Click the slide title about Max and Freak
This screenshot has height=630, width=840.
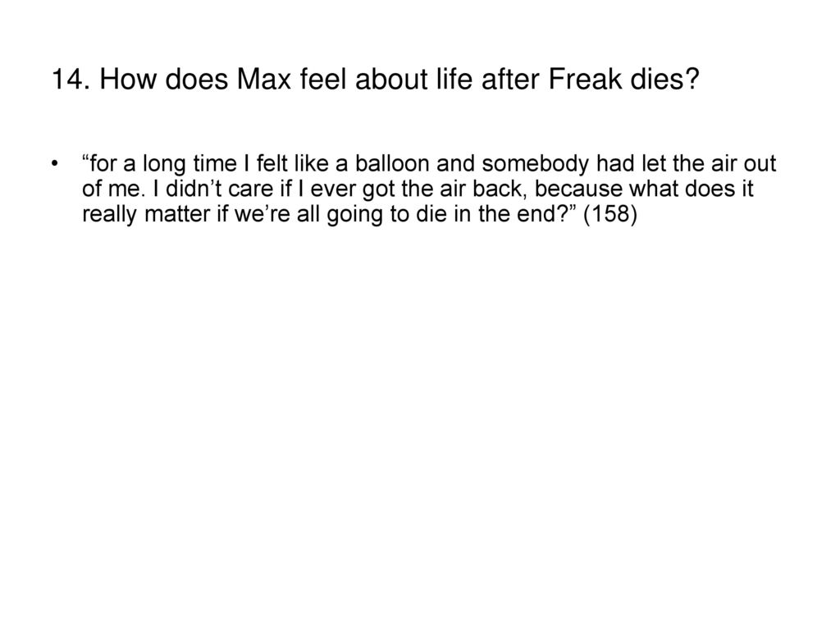tap(375, 80)
